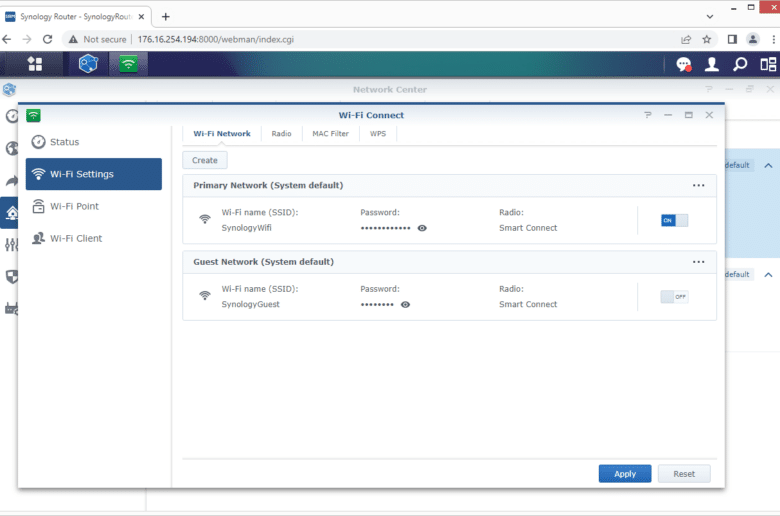
Task: Switch to the WPS tab
Action: [x=378, y=134]
